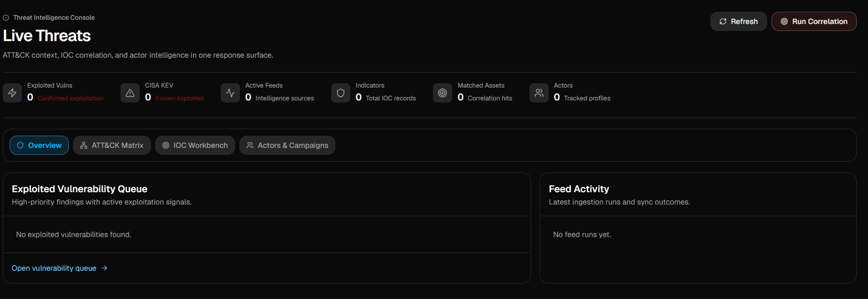Click 'Latest ingestion runs and sync outcomes.' subtitle

point(620,202)
